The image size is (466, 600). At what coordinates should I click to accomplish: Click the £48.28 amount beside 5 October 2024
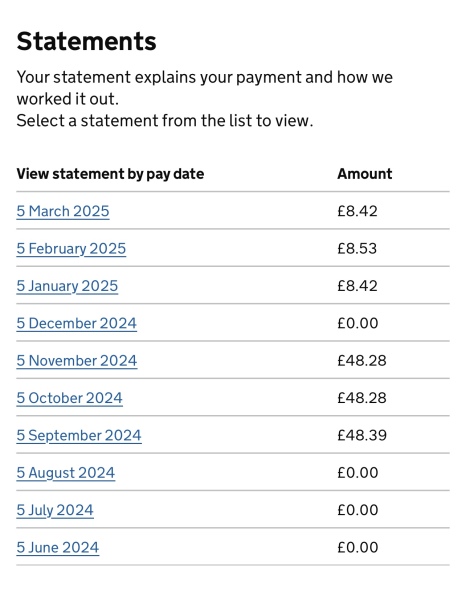[x=362, y=398]
